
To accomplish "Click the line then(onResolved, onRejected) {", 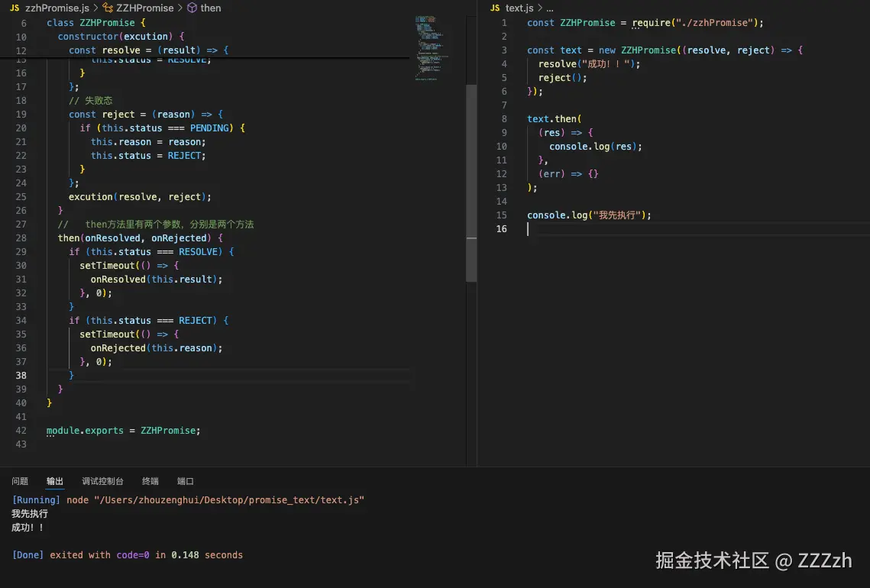I will [x=141, y=238].
